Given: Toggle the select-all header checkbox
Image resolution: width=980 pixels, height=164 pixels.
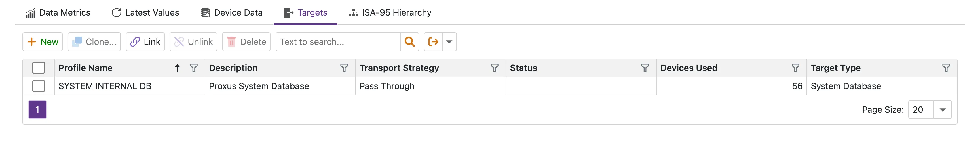Looking at the screenshot, I should pos(39,67).
